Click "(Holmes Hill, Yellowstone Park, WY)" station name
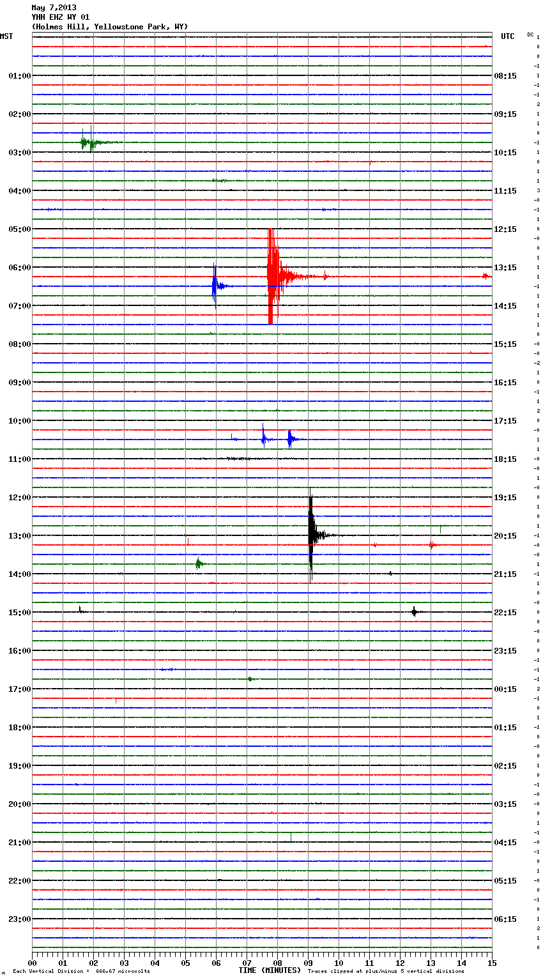The height and width of the screenshot is (980, 543). (x=110, y=27)
